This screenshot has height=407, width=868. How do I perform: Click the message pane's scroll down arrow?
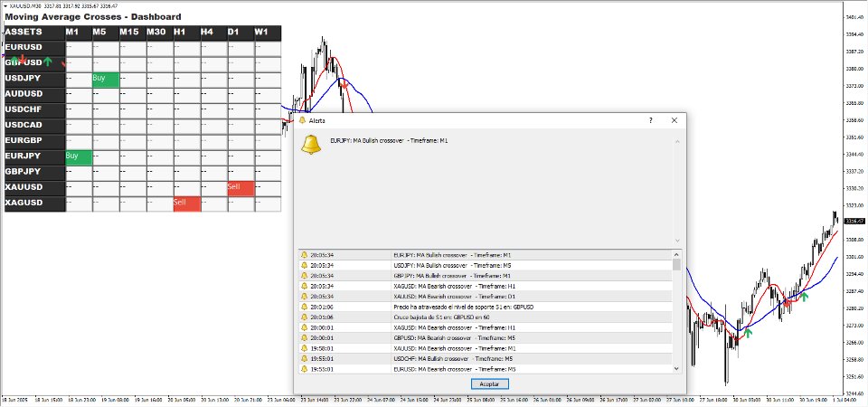677,241
